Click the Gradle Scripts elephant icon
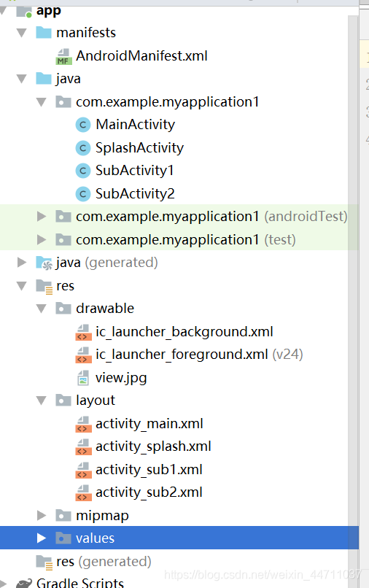Image resolution: width=369 pixels, height=588 pixels. (x=24, y=583)
